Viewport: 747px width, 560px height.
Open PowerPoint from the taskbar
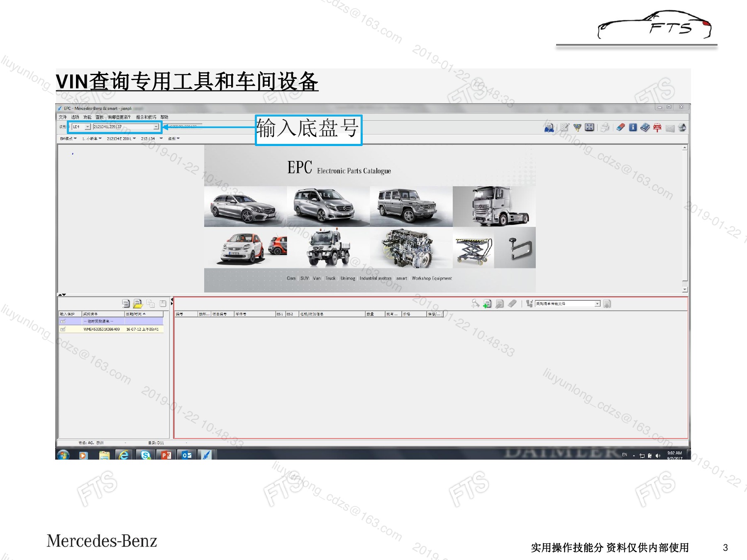coord(166,455)
